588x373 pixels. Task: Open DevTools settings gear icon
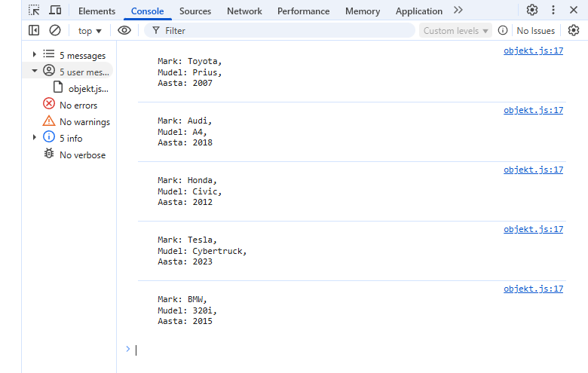pos(532,11)
